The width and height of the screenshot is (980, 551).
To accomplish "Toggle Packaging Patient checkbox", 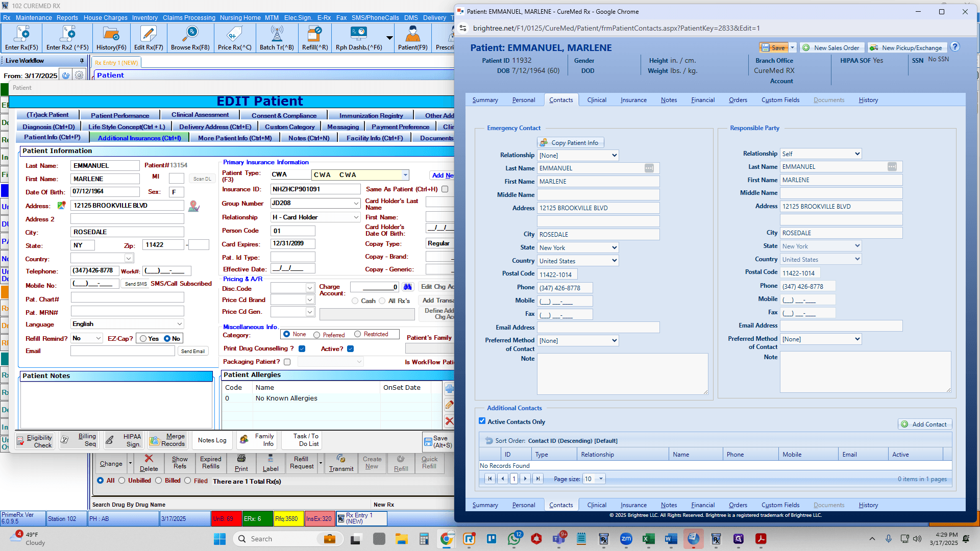I will click(287, 362).
